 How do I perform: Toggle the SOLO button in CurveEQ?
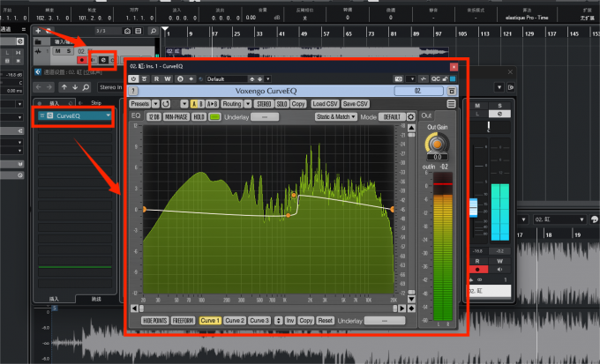(282, 104)
